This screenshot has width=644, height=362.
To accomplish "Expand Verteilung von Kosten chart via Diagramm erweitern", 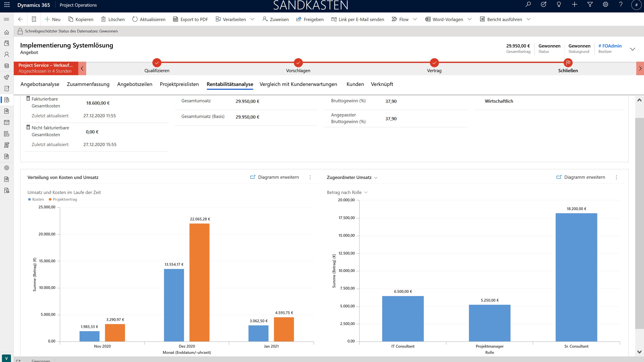I will click(x=274, y=177).
